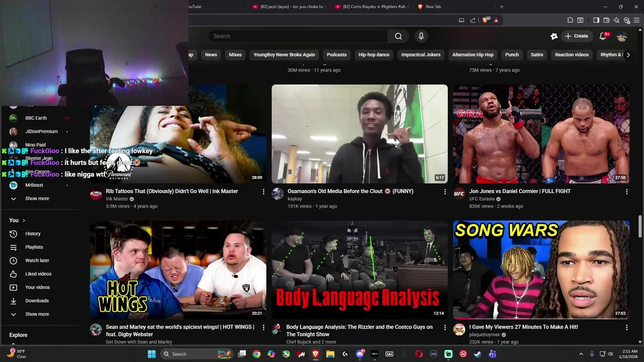Image resolution: width=644 pixels, height=362 pixels.
Task: Open File Explorer from the taskbar
Action: (x=331, y=354)
